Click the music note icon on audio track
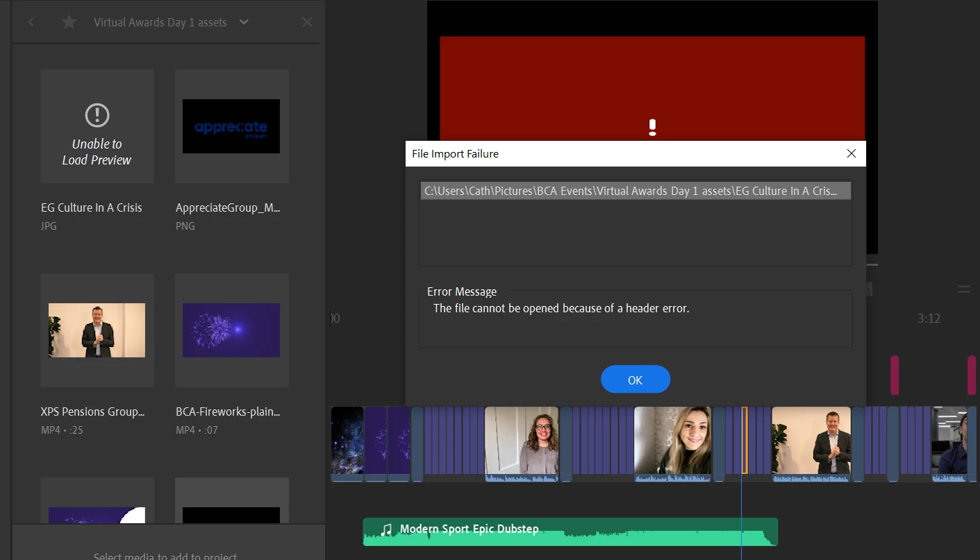Image resolution: width=980 pixels, height=560 pixels. click(387, 530)
